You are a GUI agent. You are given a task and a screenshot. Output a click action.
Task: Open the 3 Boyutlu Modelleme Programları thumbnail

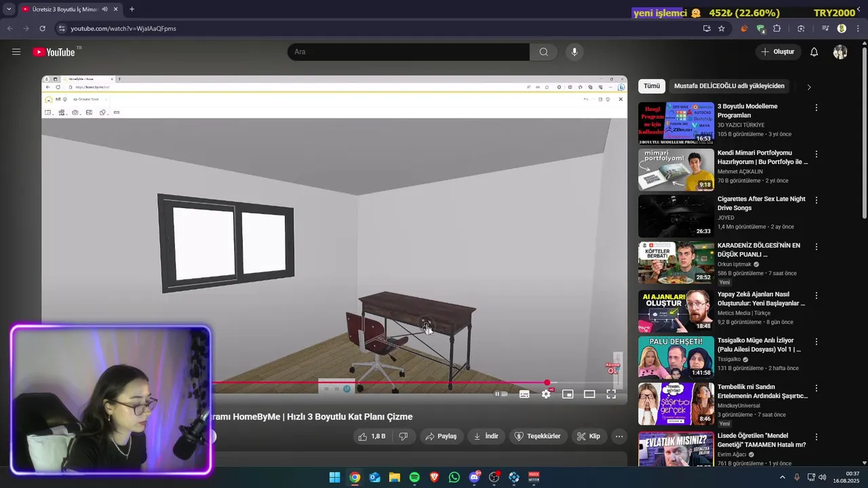676,123
